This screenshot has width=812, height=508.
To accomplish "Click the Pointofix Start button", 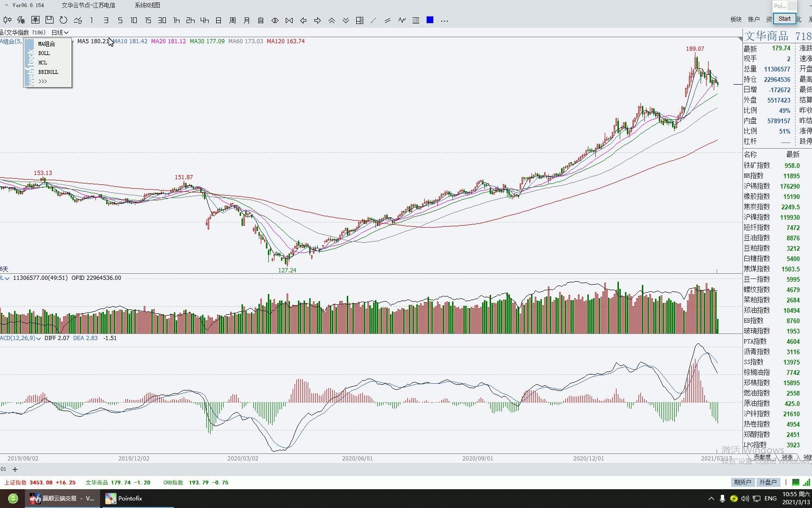I will click(784, 19).
